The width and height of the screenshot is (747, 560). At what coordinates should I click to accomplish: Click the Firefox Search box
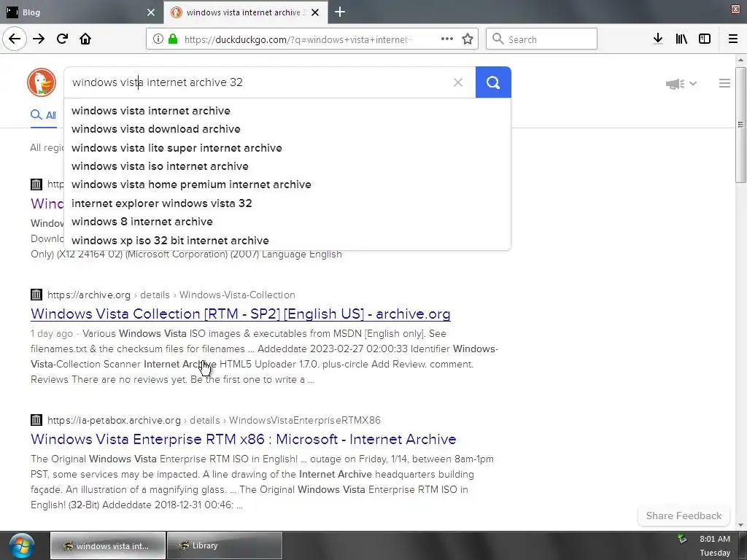point(542,39)
